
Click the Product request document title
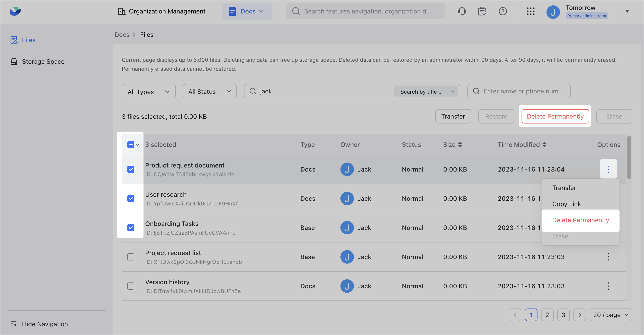click(x=185, y=165)
